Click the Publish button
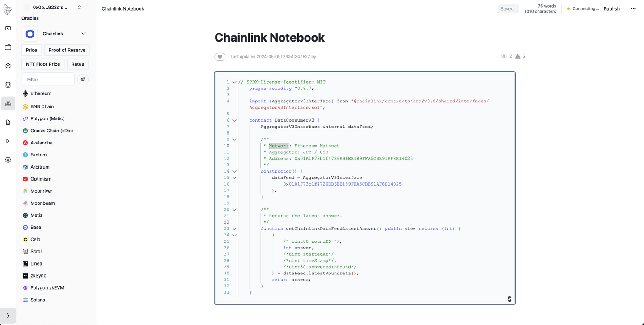Image resolution: width=644 pixels, height=325 pixels. (x=611, y=9)
